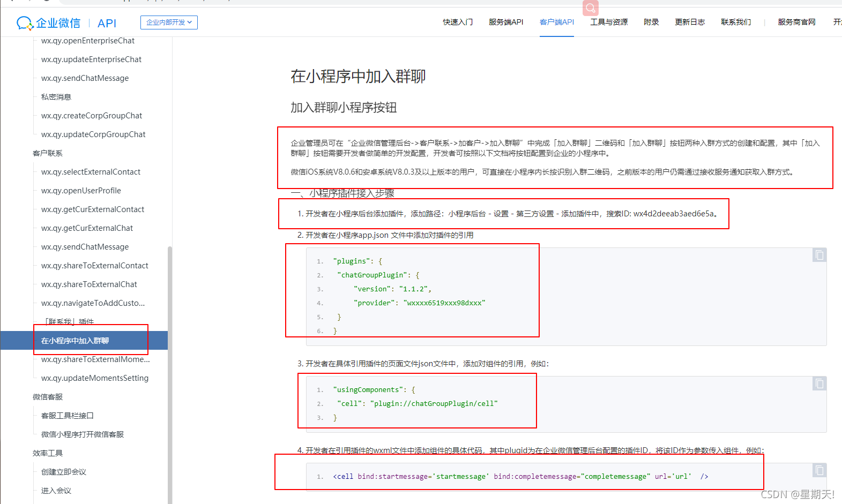Open the 附录 menu item
The width and height of the screenshot is (842, 504).
(651, 22)
